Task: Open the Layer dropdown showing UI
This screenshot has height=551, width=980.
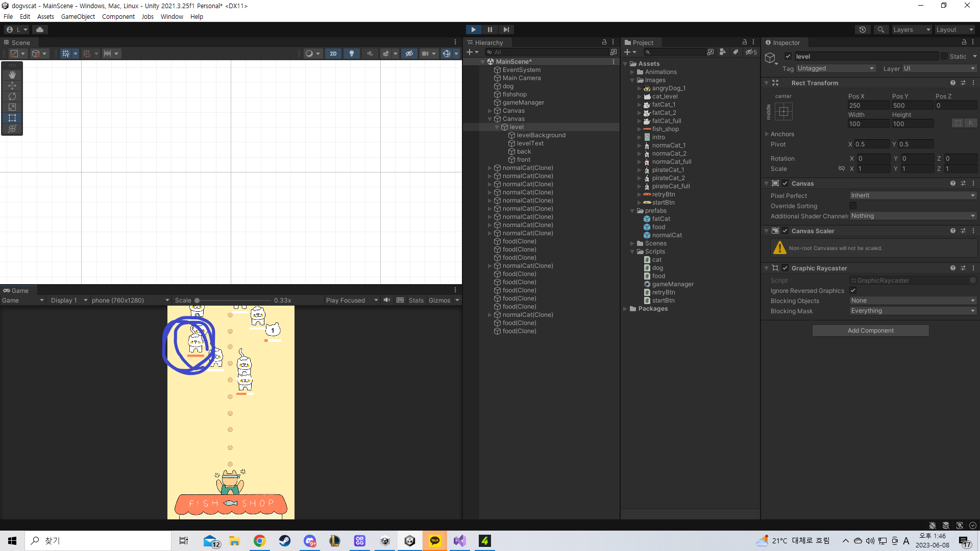Action: tap(939, 68)
